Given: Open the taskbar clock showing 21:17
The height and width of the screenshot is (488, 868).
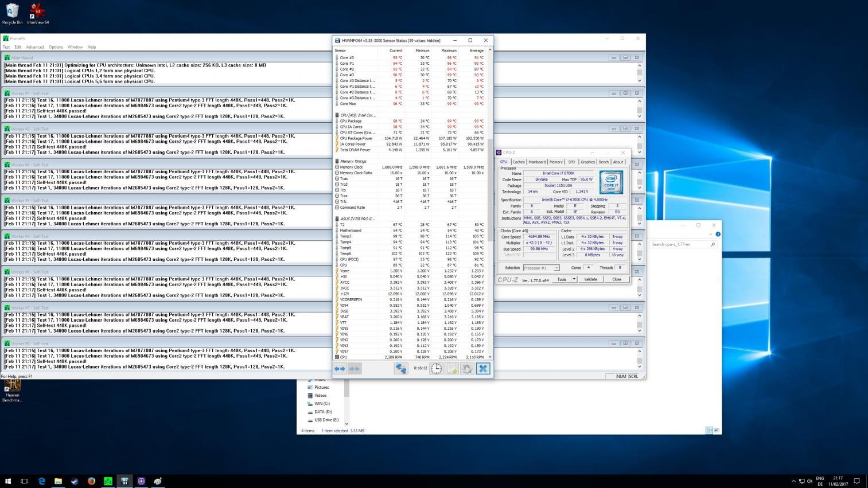Looking at the screenshot, I should (x=838, y=481).
